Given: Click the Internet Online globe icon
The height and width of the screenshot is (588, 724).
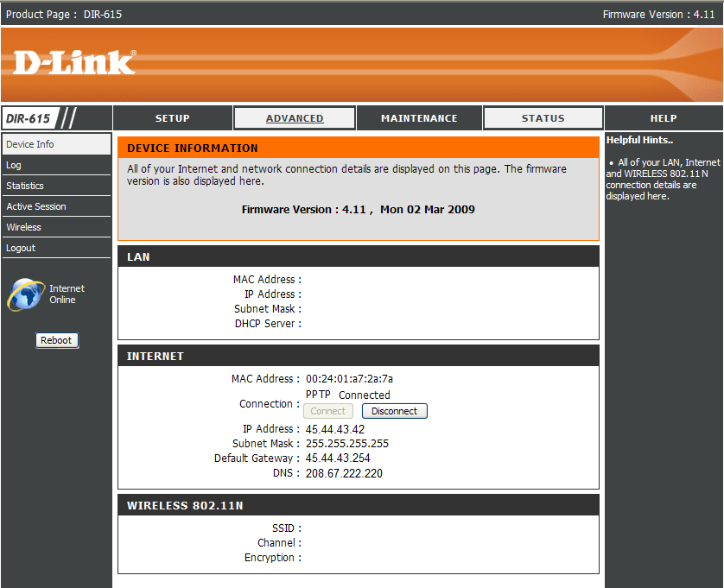Looking at the screenshot, I should [x=25, y=294].
